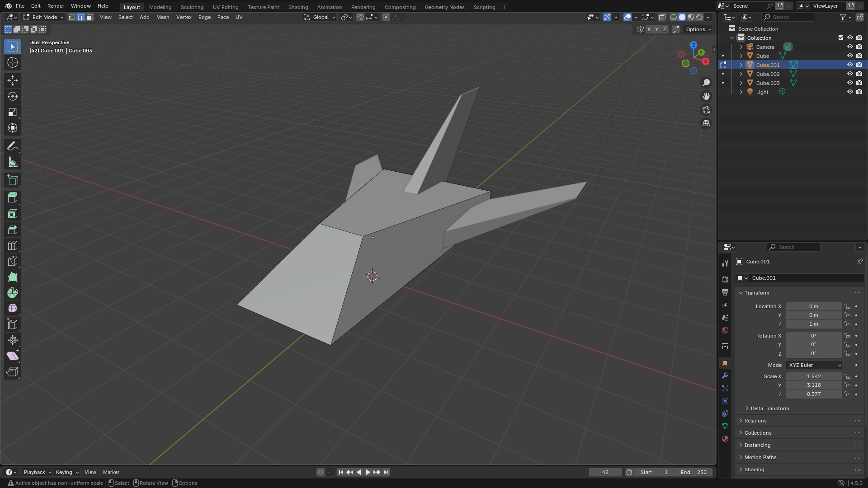This screenshot has width=868, height=488.
Task: Choose the Loop Cut tool
Action: click(x=13, y=245)
